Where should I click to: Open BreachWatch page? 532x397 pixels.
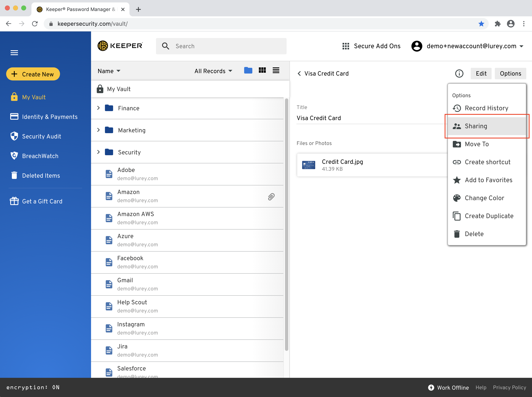pyautogui.click(x=34, y=156)
